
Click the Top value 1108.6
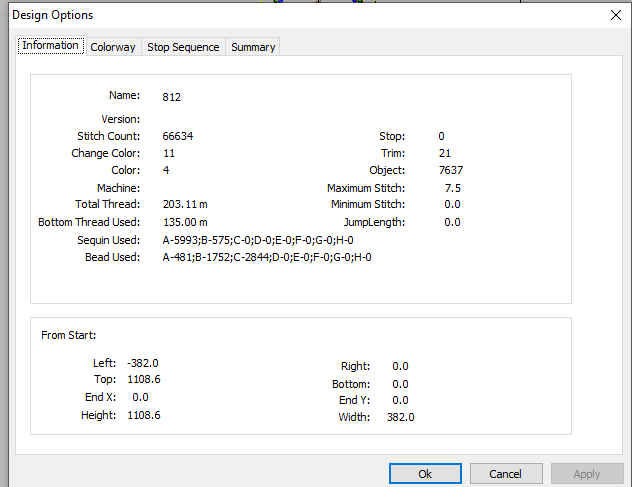tap(144, 379)
